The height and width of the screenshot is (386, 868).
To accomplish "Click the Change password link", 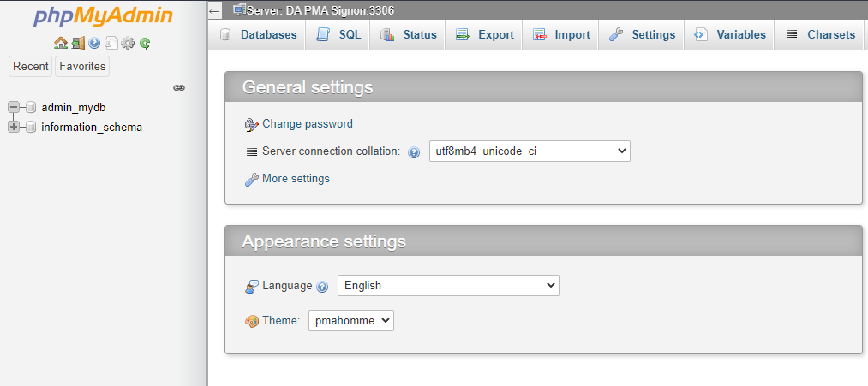I will point(308,124).
